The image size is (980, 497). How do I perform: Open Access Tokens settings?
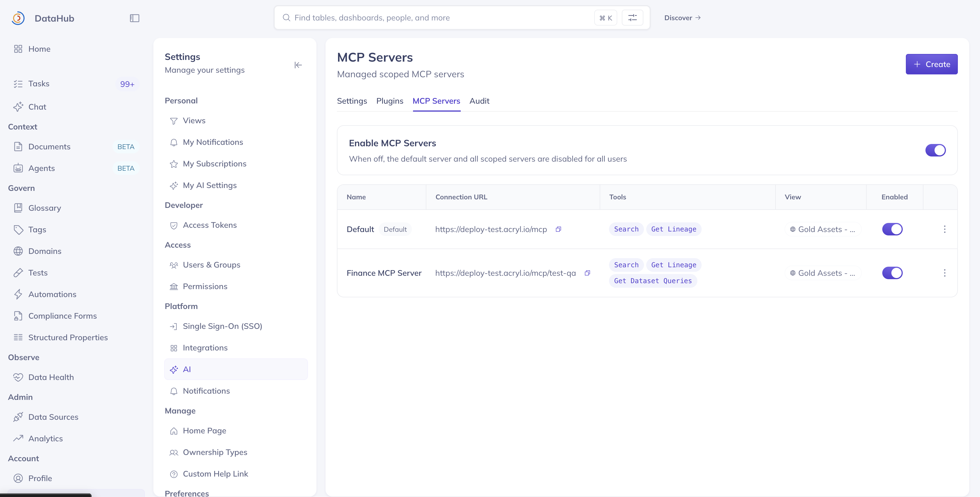(236, 225)
